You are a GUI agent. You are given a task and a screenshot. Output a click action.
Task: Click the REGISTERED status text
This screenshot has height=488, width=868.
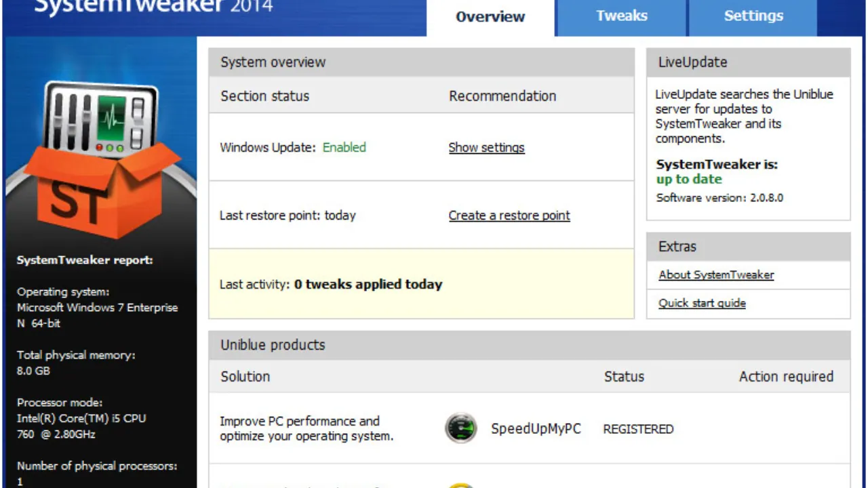click(x=638, y=429)
